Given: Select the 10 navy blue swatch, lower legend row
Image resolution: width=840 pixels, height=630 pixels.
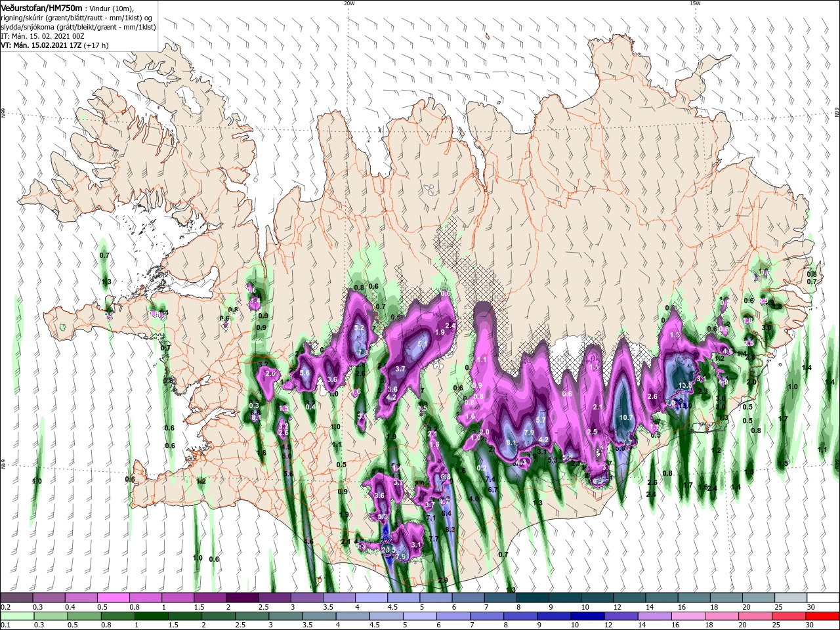Looking at the screenshot, I should tap(587, 616).
